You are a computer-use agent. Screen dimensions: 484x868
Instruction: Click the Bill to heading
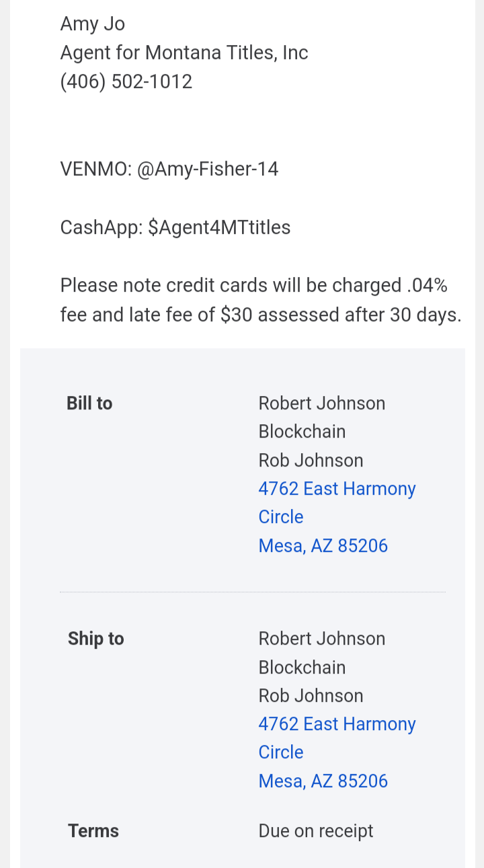pyautogui.click(x=89, y=403)
